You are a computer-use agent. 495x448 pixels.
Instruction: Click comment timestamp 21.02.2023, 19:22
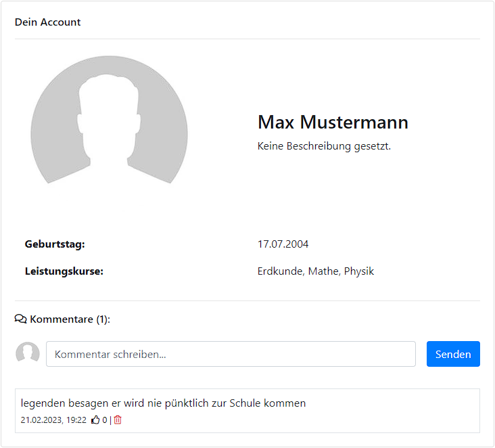point(53,420)
